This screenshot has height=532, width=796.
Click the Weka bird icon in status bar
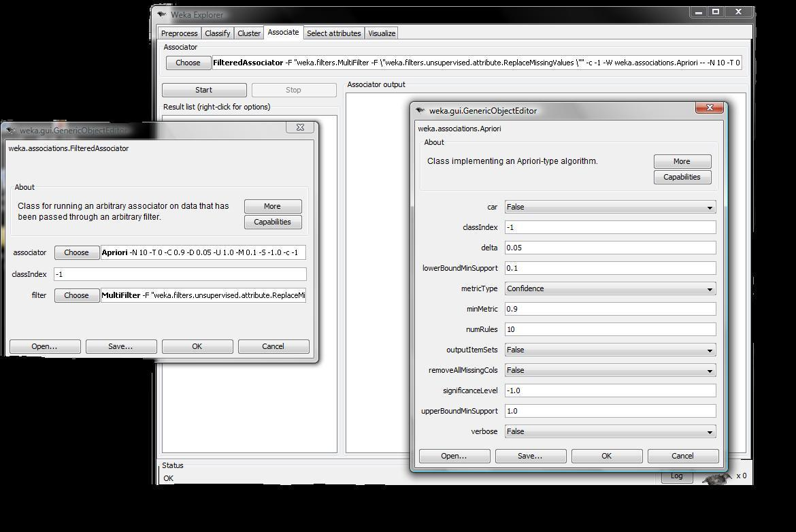point(717,478)
